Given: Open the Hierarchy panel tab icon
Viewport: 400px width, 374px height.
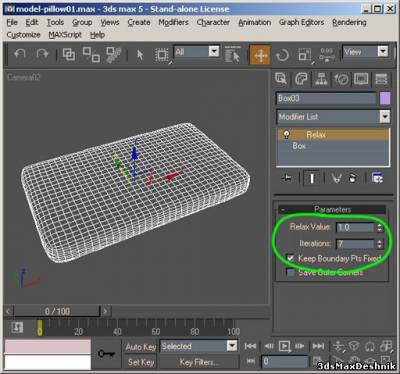Looking at the screenshot, I should [x=321, y=79].
